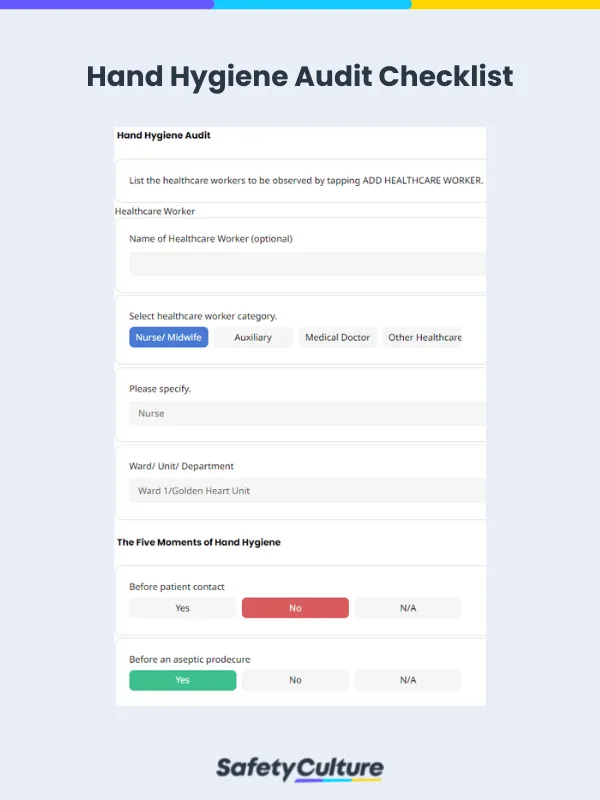
Task: Select N/A for Before patient contact
Action: (x=408, y=608)
